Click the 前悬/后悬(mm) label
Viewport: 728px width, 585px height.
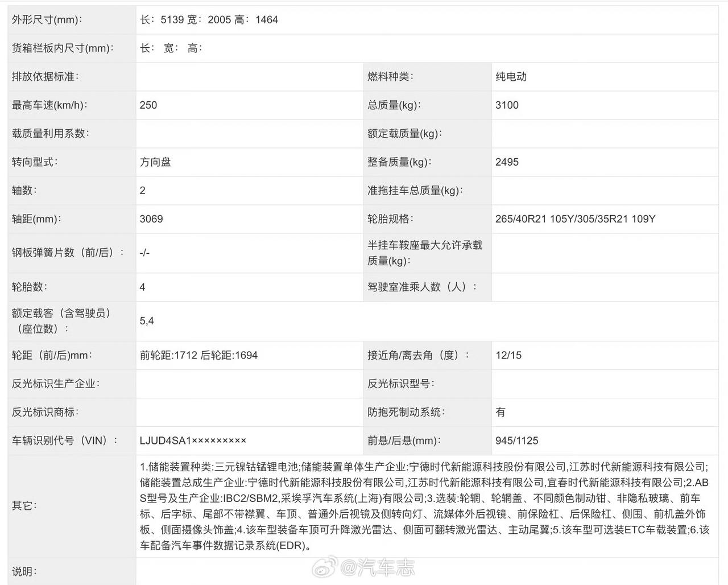(x=404, y=440)
